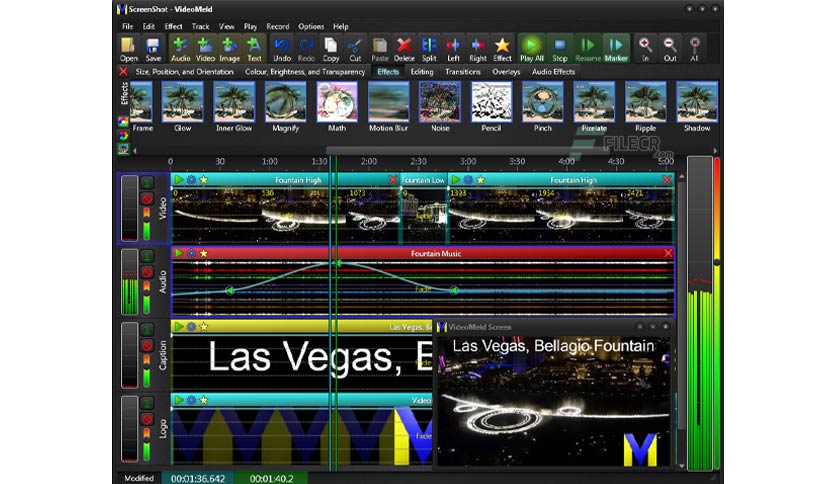Stop playback with the Stop button

click(559, 49)
